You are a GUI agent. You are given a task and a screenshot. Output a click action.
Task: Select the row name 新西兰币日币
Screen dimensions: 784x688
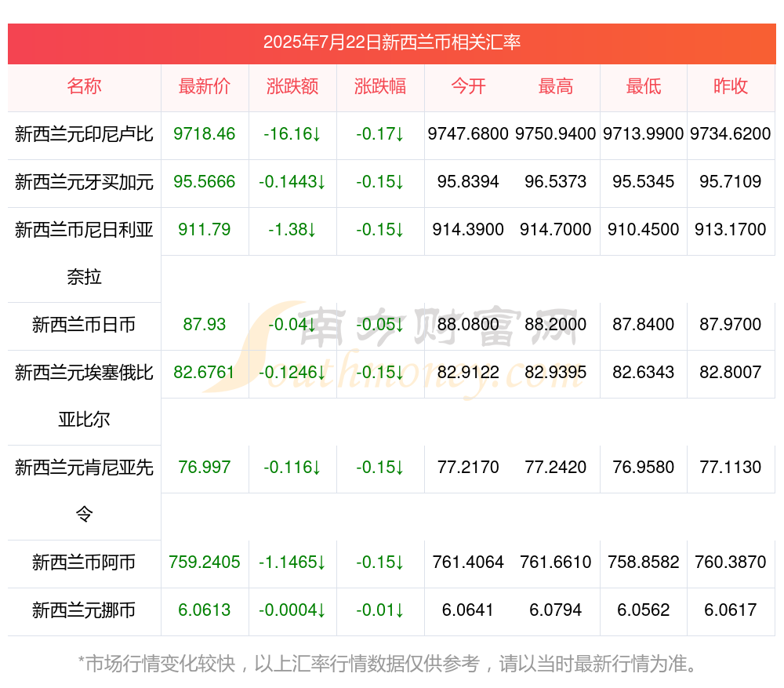pos(84,325)
